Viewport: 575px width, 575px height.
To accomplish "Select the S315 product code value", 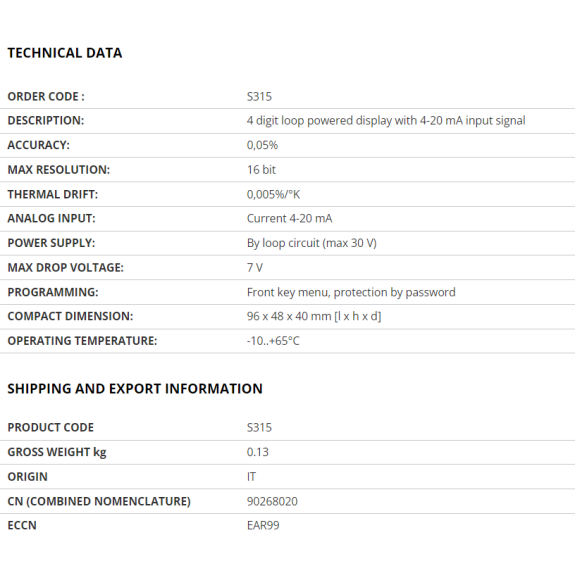I will pos(259,428).
